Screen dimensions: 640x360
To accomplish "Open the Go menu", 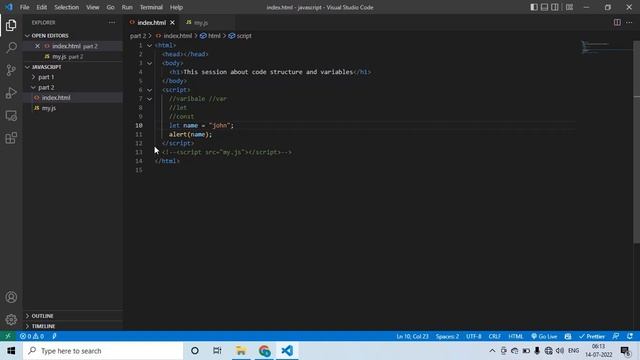I will [x=111, y=7].
